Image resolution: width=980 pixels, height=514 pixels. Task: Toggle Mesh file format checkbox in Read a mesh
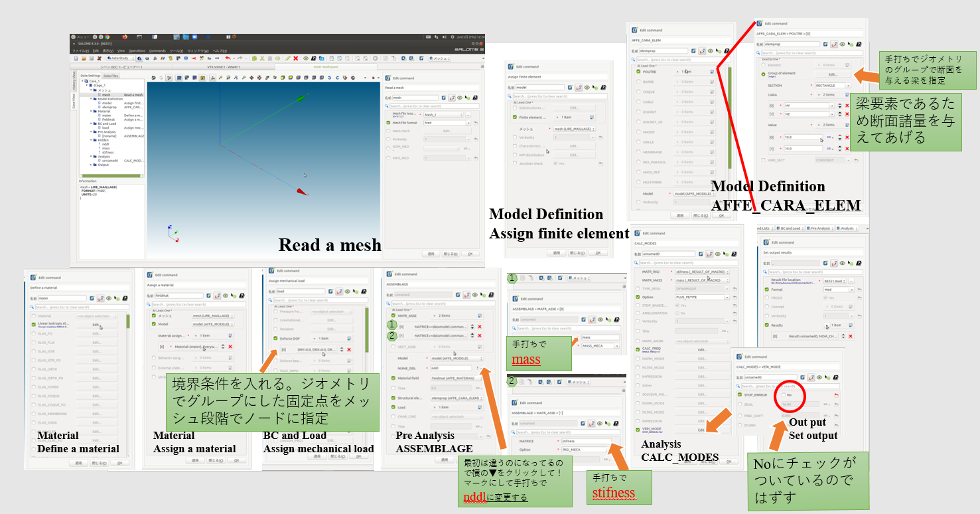click(388, 122)
